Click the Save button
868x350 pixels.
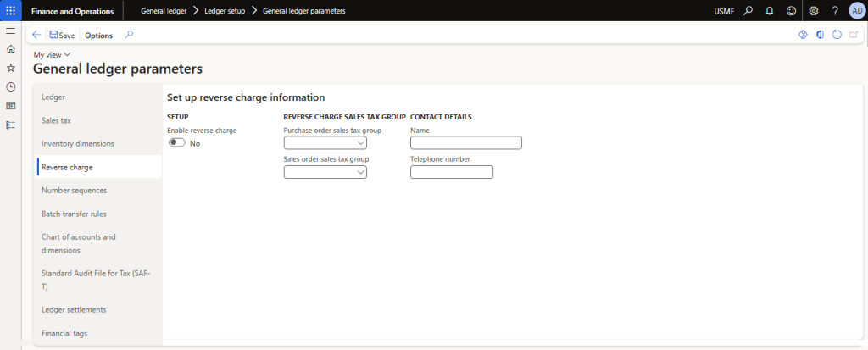[x=62, y=36]
